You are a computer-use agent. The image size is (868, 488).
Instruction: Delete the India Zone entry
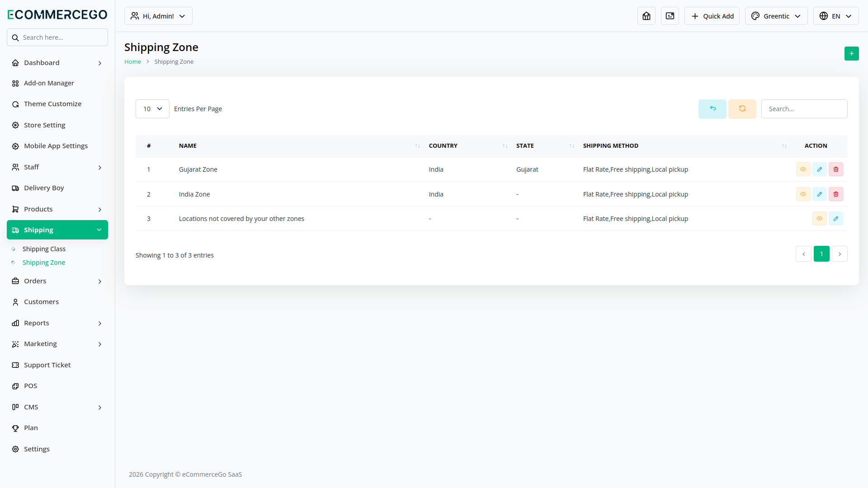[835, 194]
